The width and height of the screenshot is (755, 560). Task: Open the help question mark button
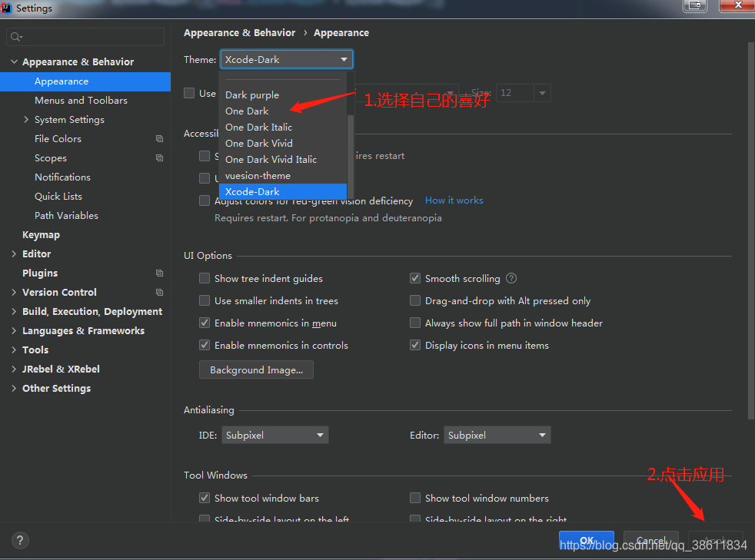20,540
